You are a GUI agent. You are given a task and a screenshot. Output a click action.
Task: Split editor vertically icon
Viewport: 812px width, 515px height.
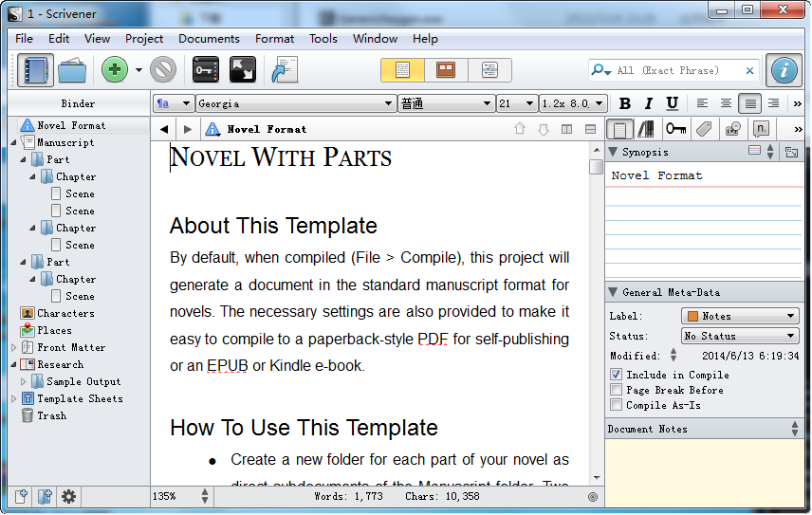click(566, 129)
